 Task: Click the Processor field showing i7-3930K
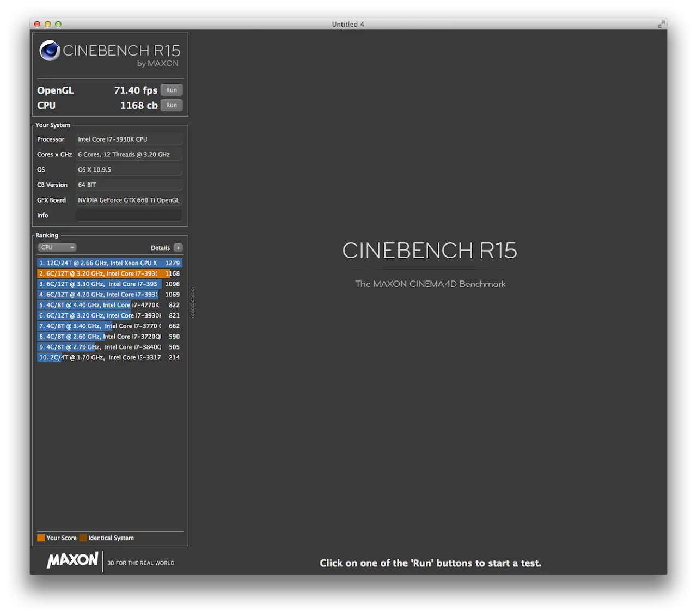[129, 139]
